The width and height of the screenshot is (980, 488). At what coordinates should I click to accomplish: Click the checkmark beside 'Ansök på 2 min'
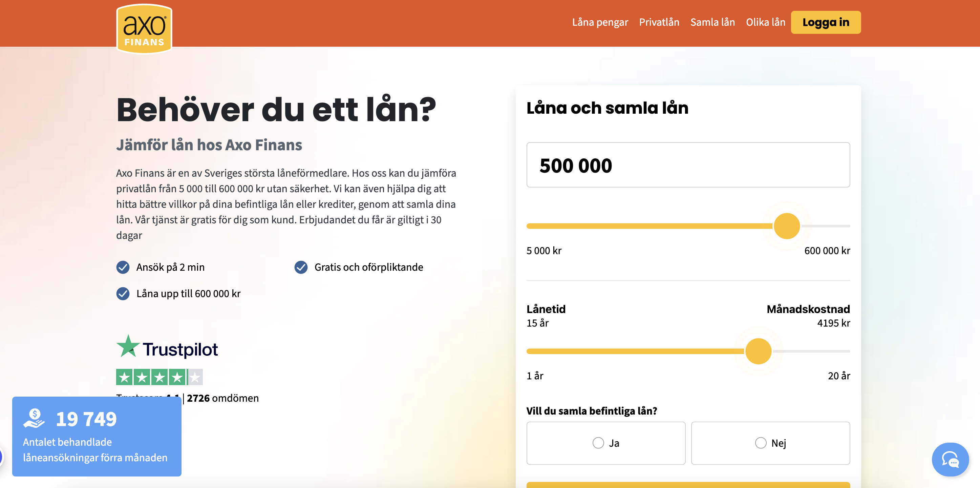click(x=123, y=267)
